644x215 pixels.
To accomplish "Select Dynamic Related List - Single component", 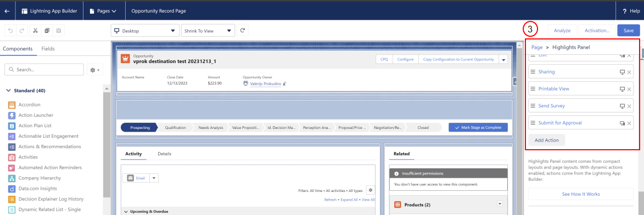I will pos(44,210).
